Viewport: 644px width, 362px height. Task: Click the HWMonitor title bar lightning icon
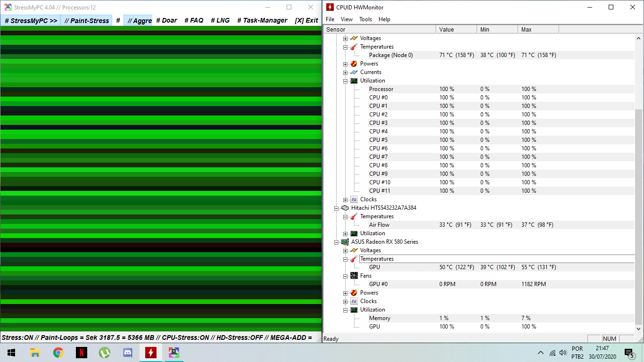[330, 7]
